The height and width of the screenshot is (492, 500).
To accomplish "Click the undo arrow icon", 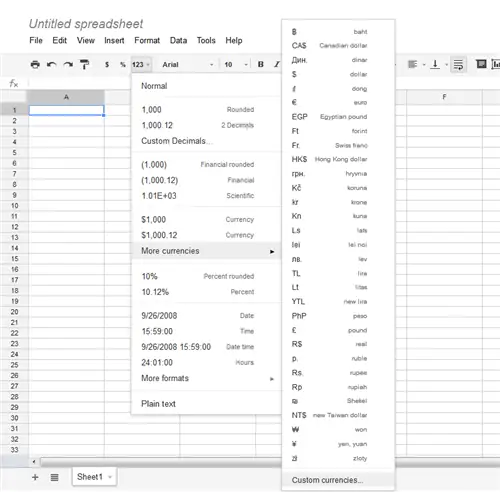I will click(51, 64).
